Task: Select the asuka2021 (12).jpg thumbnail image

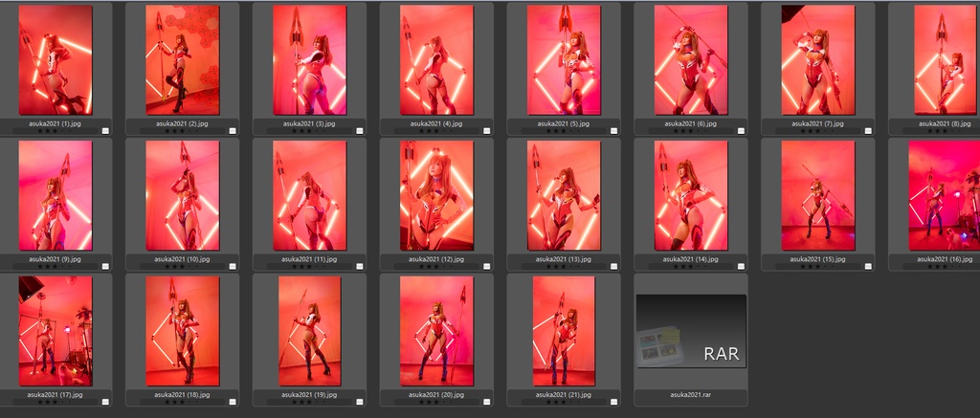Action: pos(436,195)
